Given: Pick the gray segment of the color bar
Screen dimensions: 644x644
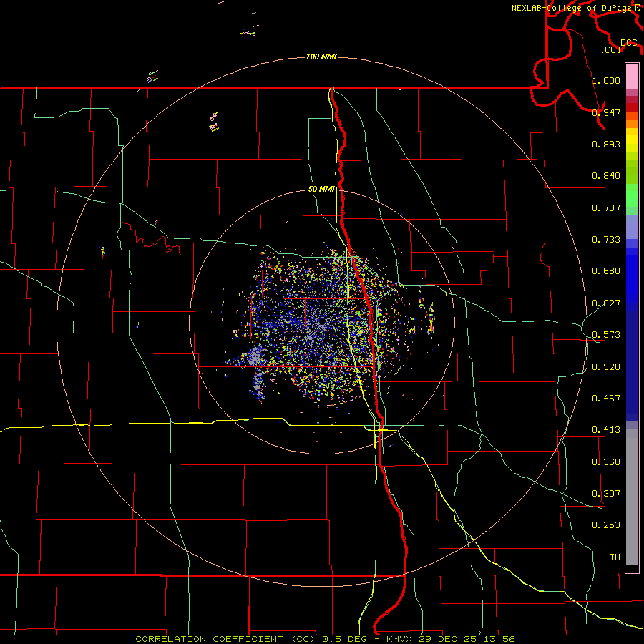Looking at the screenshot, I should pos(632,497).
